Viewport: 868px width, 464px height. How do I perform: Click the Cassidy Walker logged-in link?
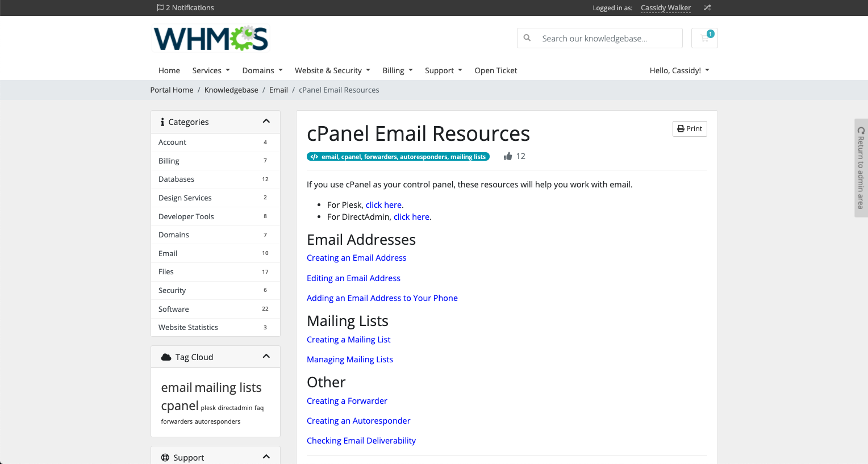[x=666, y=8]
